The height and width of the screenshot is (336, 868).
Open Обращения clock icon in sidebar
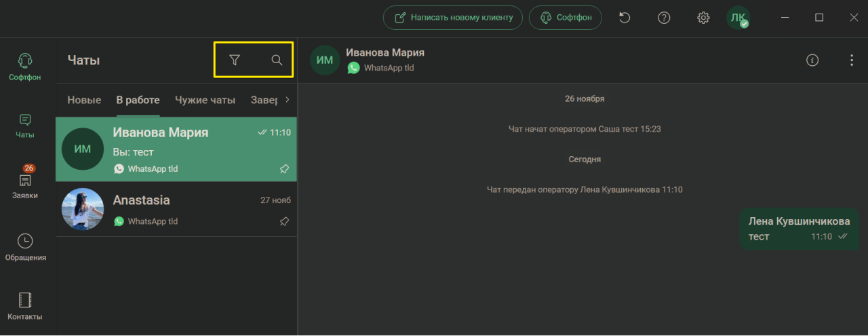pyautogui.click(x=25, y=247)
